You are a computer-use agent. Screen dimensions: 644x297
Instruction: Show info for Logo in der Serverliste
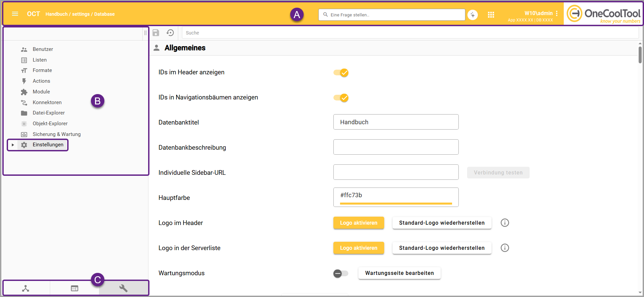(505, 248)
